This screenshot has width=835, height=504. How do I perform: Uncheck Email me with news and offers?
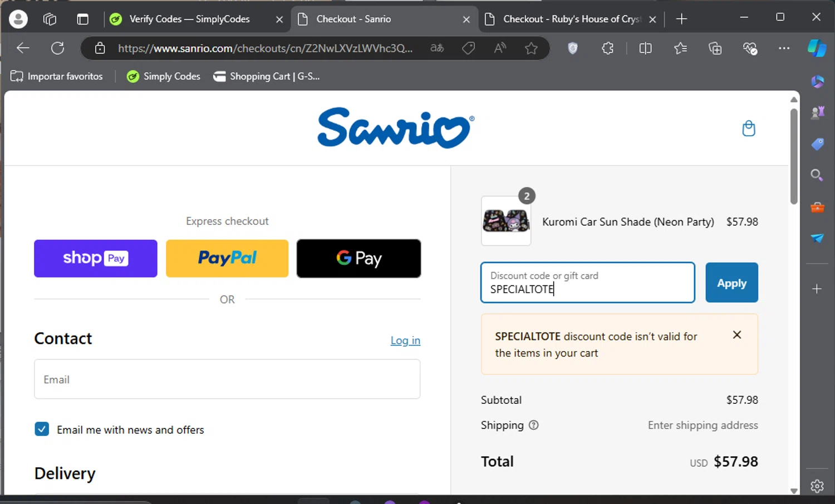coord(42,429)
